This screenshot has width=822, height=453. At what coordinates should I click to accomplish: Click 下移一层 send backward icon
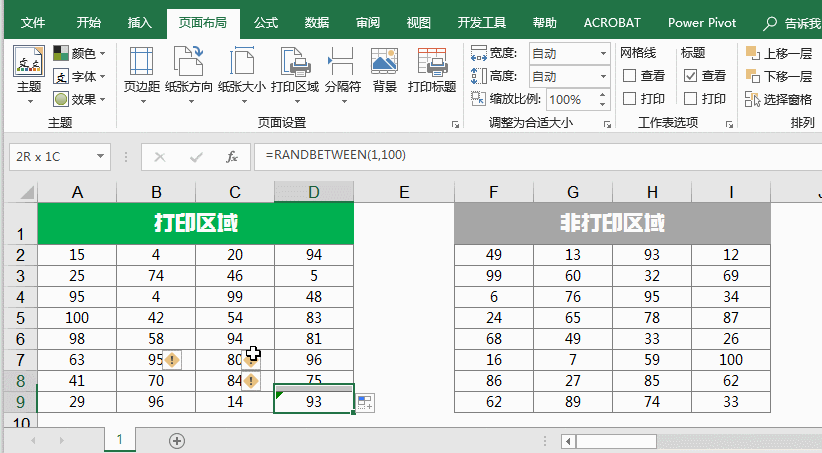click(752, 76)
